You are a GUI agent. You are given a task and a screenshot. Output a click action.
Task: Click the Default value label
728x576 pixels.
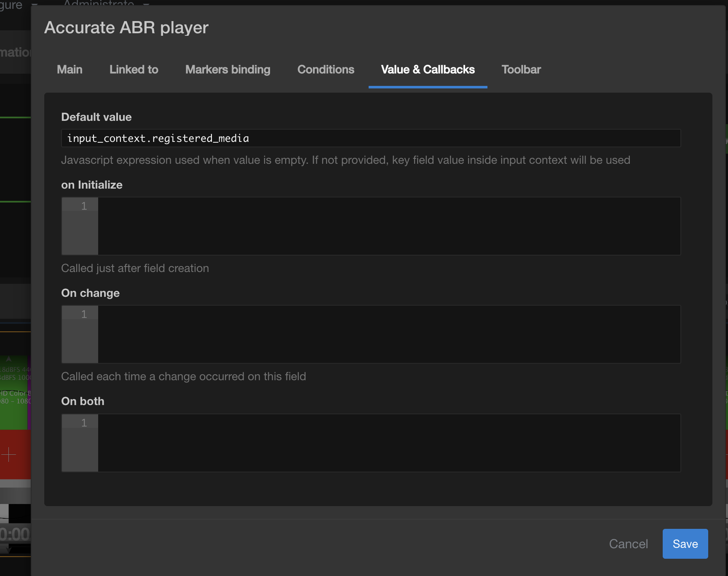click(96, 117)
